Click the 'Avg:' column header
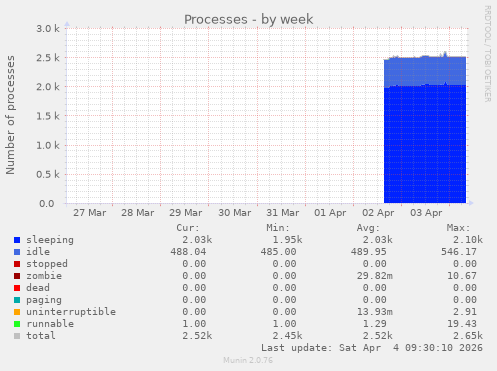This screenshot has height=371, width=497. (368, 228)
